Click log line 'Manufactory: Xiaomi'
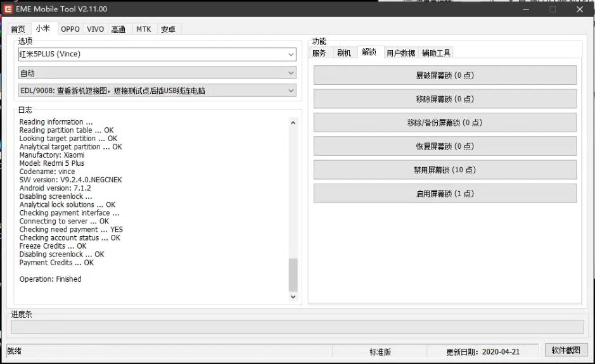The height and width of the screenshot is (364, 595). [x=52, y=155]
